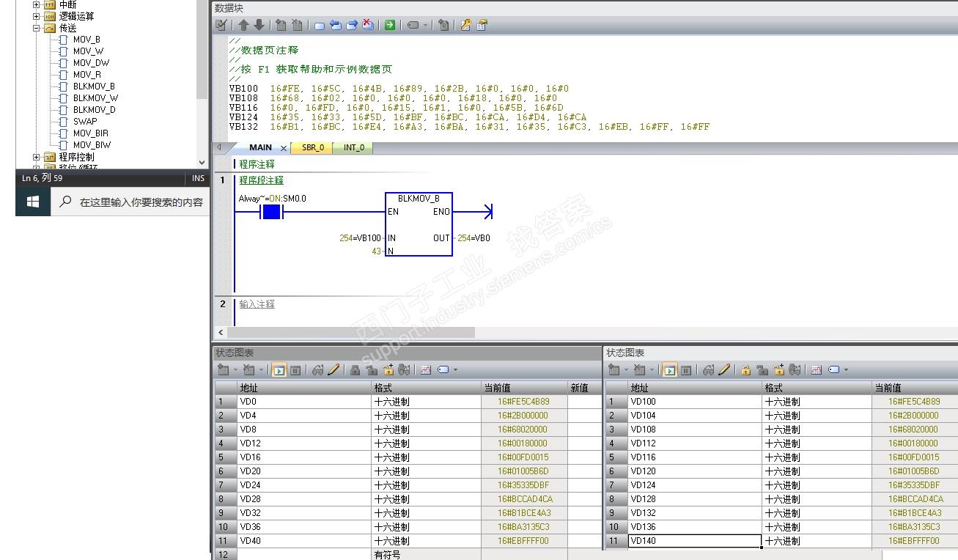The image size is (958, 560).
Task: Clear all bookmarks with the red X icon
Action: point(368,25)
